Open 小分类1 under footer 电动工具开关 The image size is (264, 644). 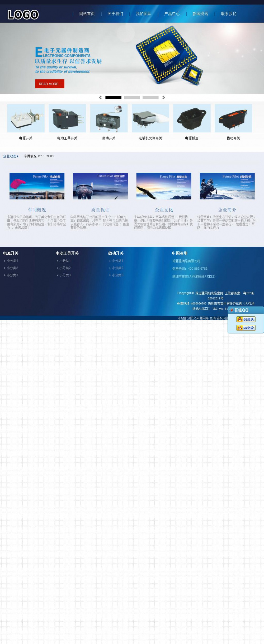pyautogui.click(x=65, y=261)
